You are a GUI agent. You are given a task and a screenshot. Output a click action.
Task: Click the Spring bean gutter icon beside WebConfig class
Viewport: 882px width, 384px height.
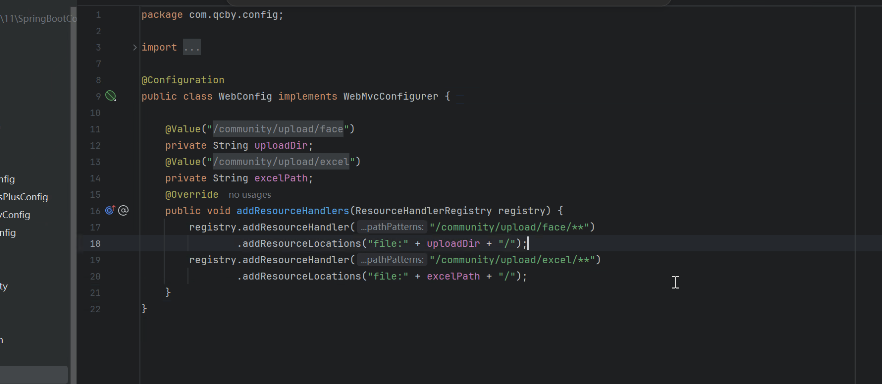[x=111, y=96]
